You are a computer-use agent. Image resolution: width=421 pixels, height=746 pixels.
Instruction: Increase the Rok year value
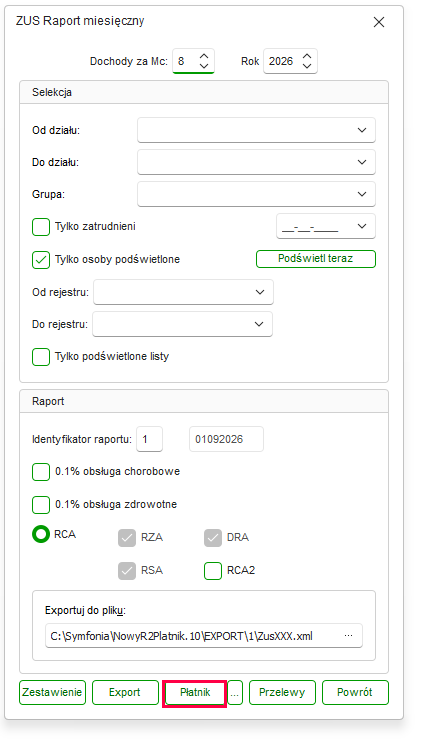point(307,56)
